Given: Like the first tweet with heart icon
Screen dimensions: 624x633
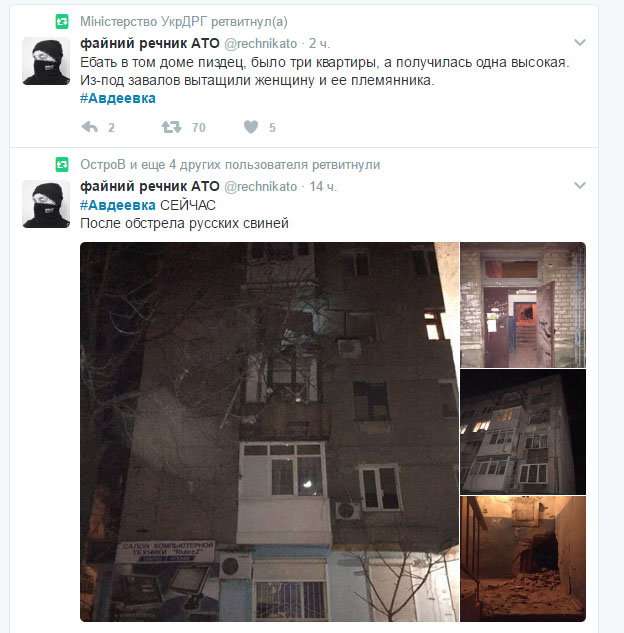Looking at the screenshot, I should 251,127.
